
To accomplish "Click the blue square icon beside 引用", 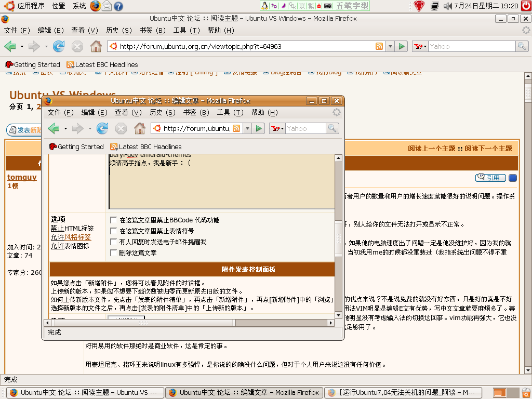I will (x=513, y=178).
